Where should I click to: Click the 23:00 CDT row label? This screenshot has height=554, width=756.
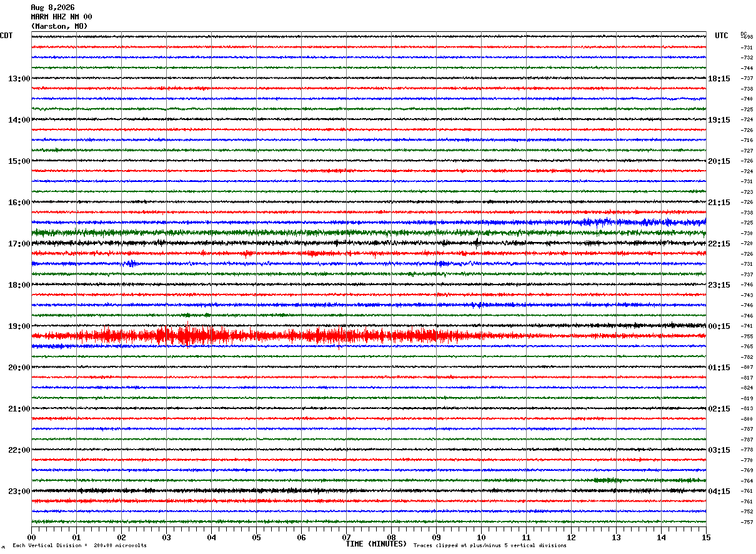click(x=19, y=491)
